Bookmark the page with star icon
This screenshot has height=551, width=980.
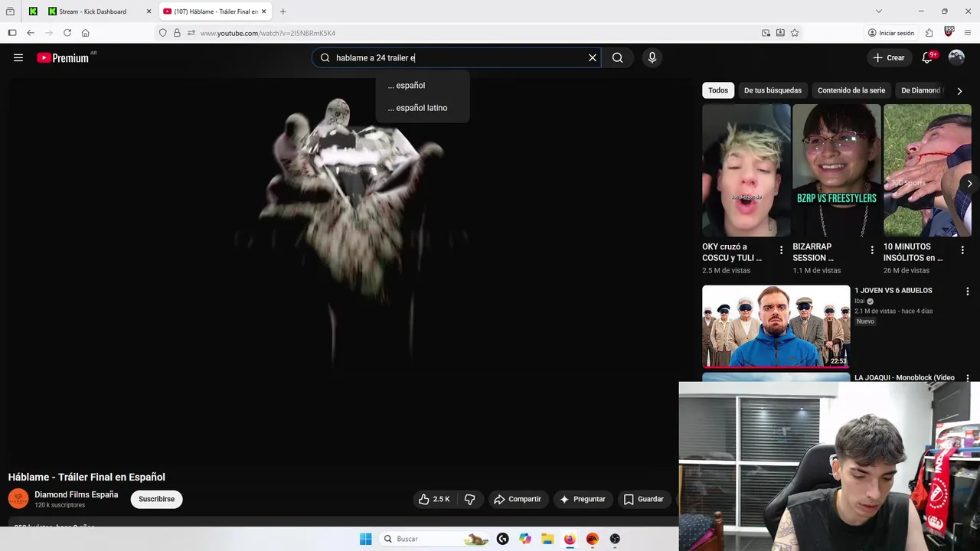coord(795,33)
